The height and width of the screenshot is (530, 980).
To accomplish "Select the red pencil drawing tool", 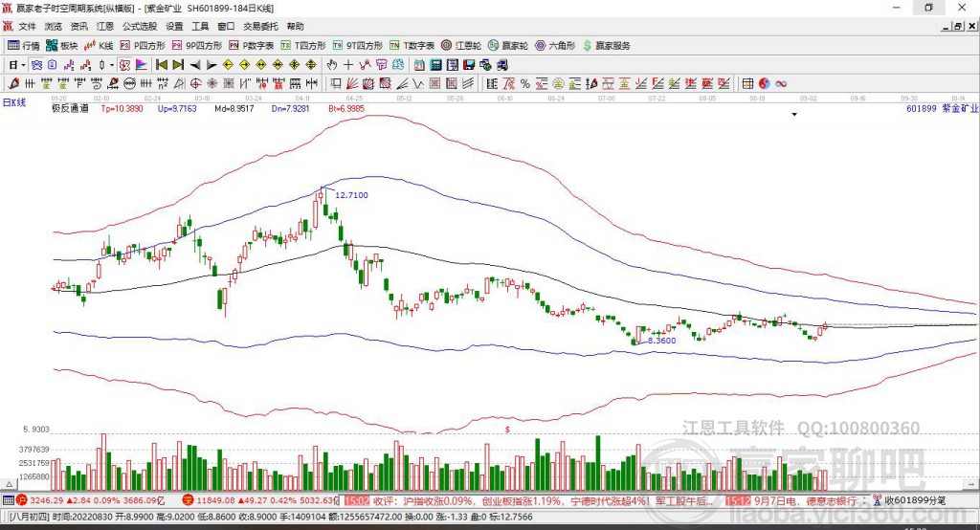I will coord(13,83).
